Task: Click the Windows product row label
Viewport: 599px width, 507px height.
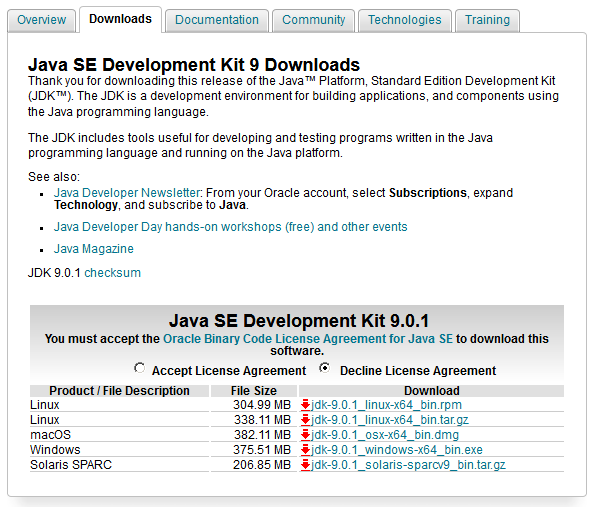Action: (x=55, y=450)
